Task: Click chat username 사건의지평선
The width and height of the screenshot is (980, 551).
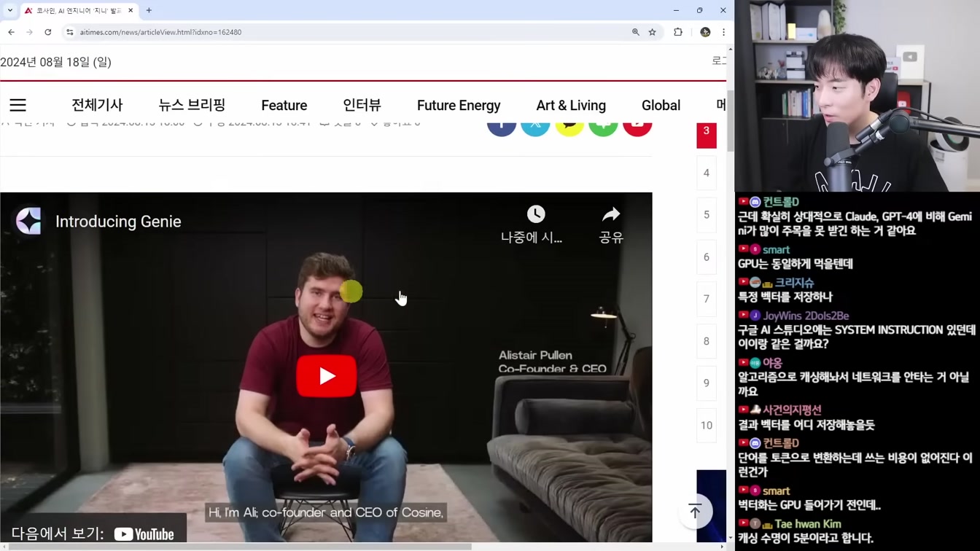Action: tap(792, 410)
